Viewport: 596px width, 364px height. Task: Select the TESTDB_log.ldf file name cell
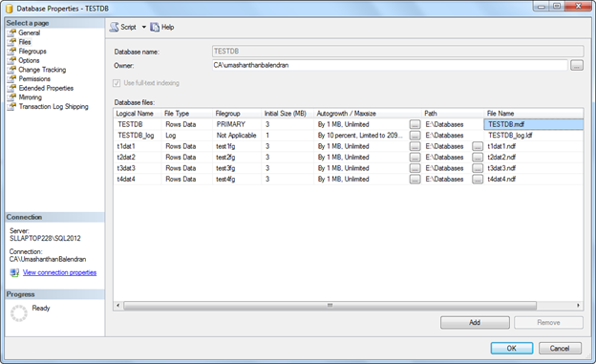pos(534,136)
